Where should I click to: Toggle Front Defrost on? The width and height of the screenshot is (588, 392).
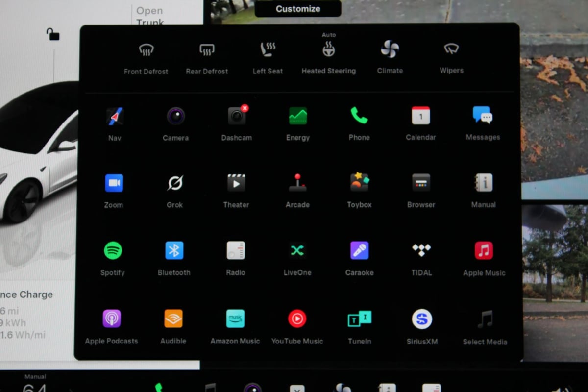tap(146, 50)
